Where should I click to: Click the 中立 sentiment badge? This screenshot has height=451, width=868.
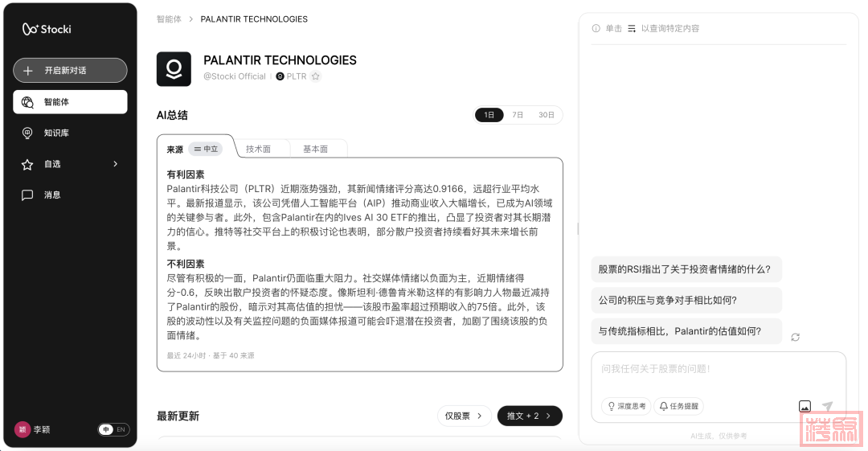206,149
